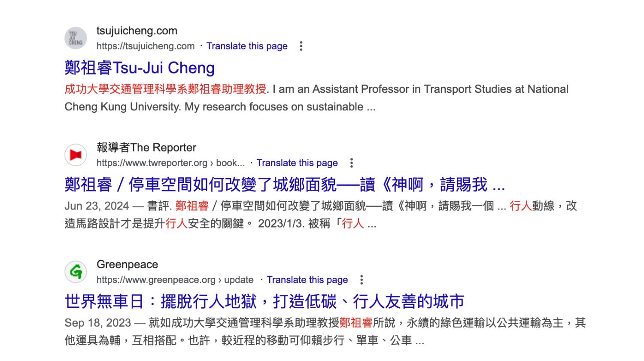Click the tsujuicheng.com site favicon
The width and height of the screenshot is (644, 361).
click(x=76, y=38)
